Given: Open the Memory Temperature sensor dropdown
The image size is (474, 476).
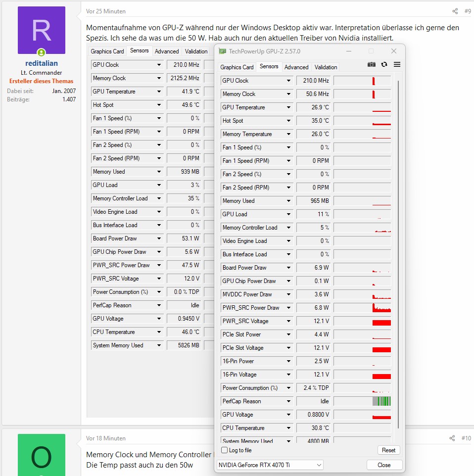Looking at the screenshot, I should [288, 134].
